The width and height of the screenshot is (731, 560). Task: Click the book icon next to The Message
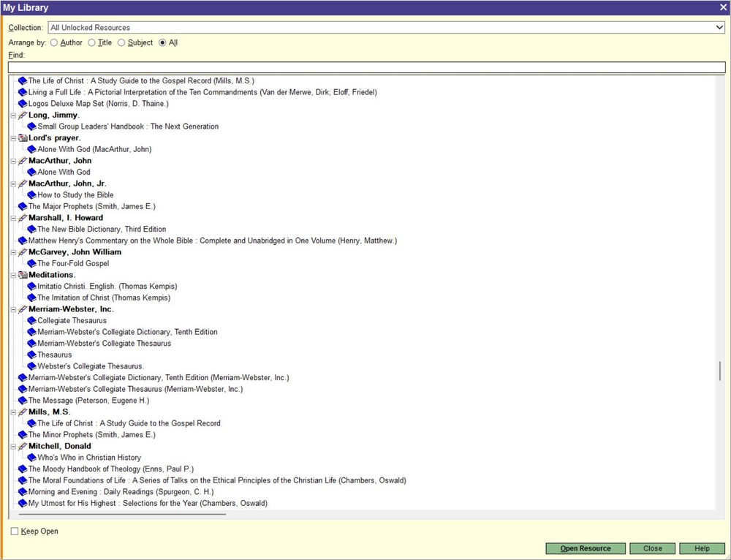pos(22,400)
